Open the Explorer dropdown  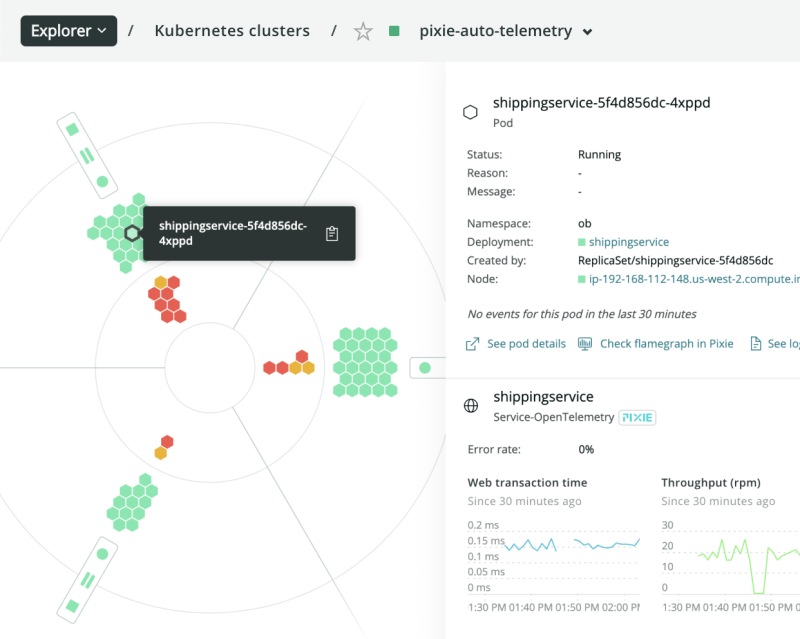pyautogui.click(x=69, y=31)
